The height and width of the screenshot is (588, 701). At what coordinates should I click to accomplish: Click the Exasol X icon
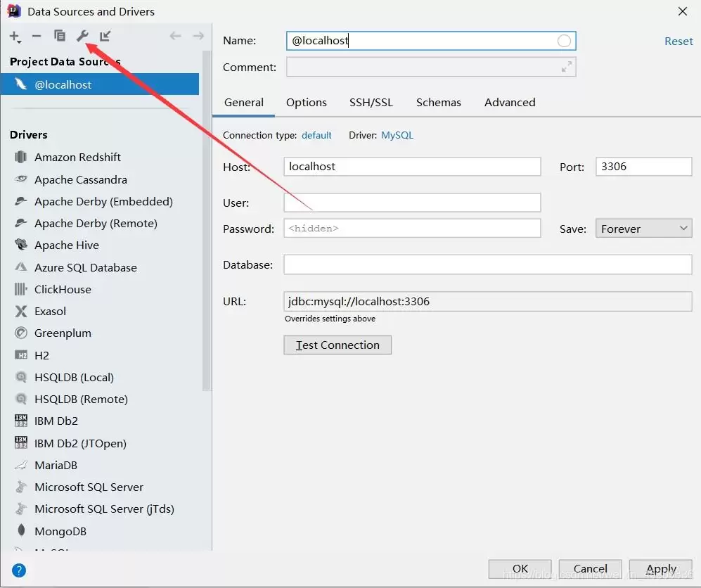[x=20, y=311]
